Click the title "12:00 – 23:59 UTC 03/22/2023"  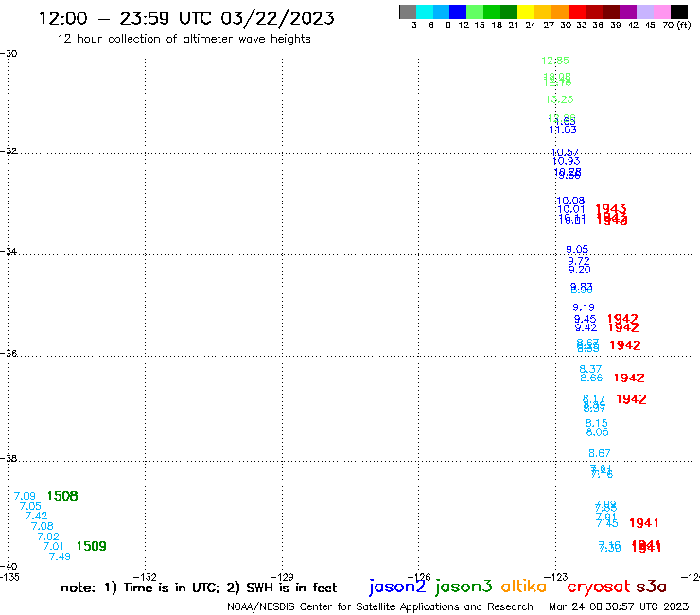(x=186, y=18)
